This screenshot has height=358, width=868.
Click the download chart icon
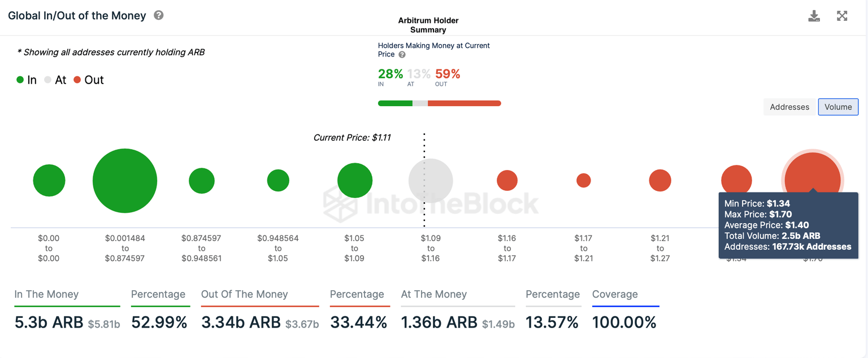pos(814,16)
